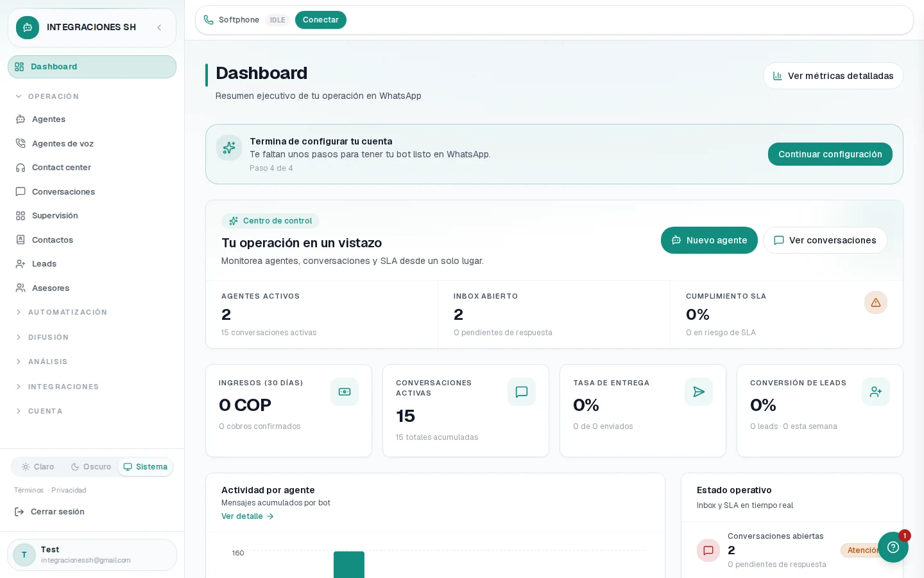Click '0 en riesgo de SLA' text
Screen dimensions: 924x578
pyautogui.click(x=721, y=333)
